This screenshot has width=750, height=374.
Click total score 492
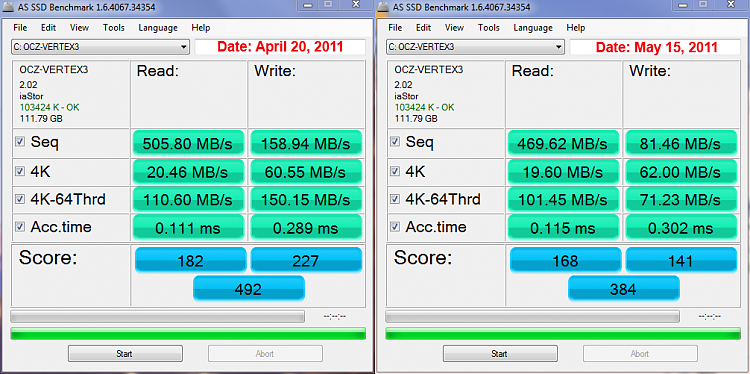tap(248, 288)
